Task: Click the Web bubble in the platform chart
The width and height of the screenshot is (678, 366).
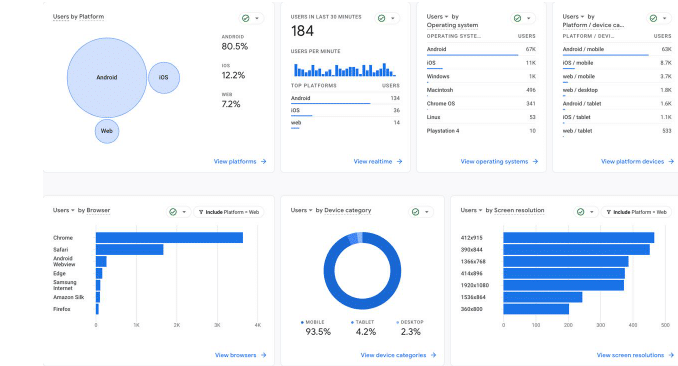Action: (107, 131)
